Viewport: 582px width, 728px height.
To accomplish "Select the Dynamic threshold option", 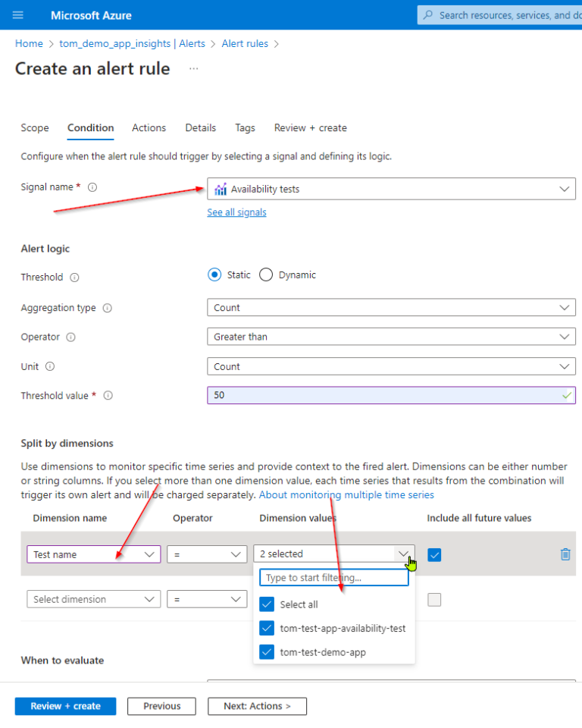I will click(266, 275).
